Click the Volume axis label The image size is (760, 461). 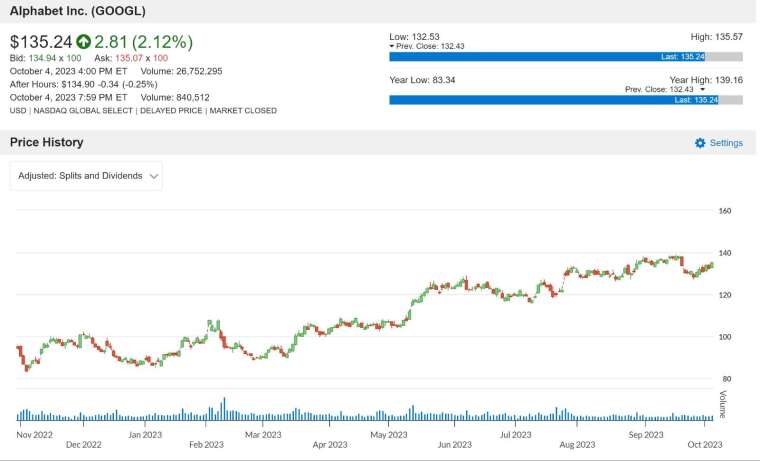[x=723, y=404]
